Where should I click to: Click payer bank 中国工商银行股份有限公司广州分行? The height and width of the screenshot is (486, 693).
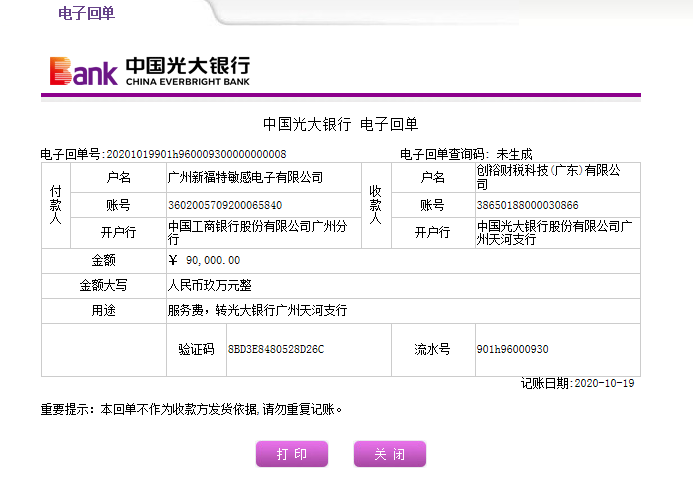click(x=258, y=232)
